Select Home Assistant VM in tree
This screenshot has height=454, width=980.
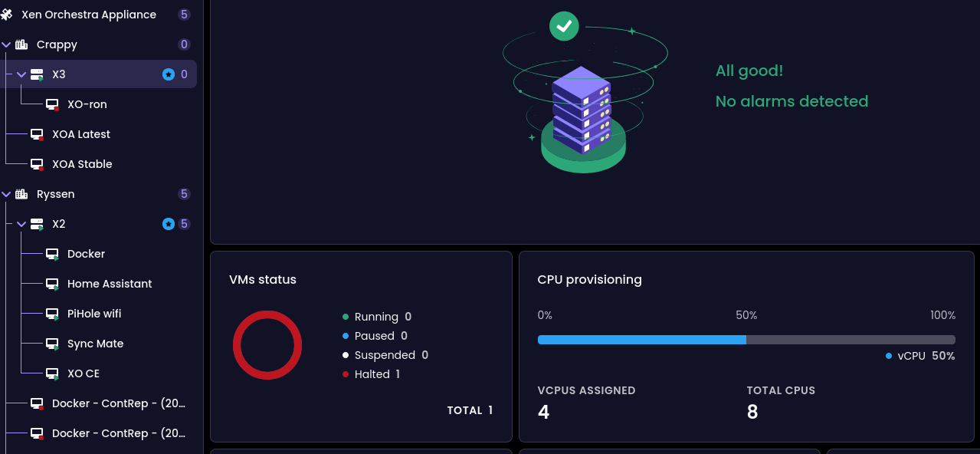click(110, 284)
